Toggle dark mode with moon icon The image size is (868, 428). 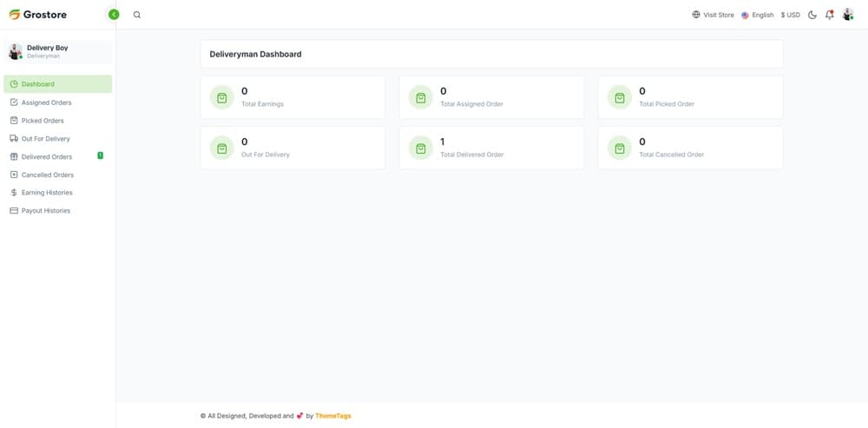click(x=812, y=15)
